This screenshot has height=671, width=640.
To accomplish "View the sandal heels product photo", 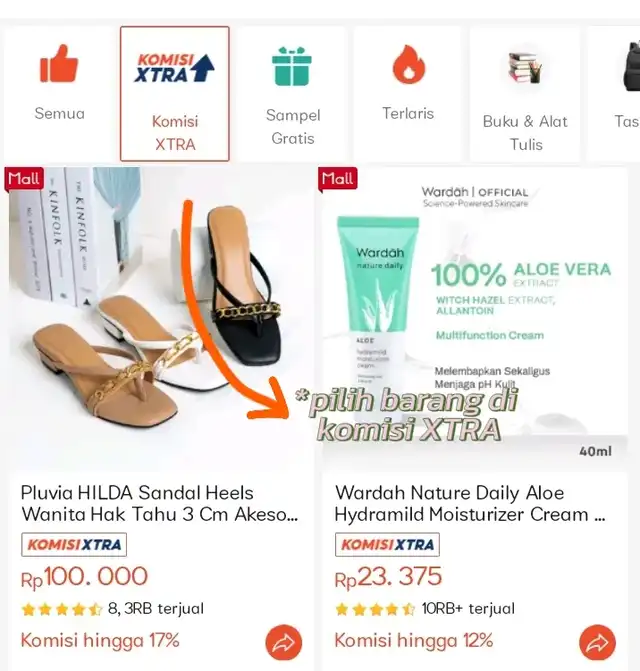I will coord(161,319).
